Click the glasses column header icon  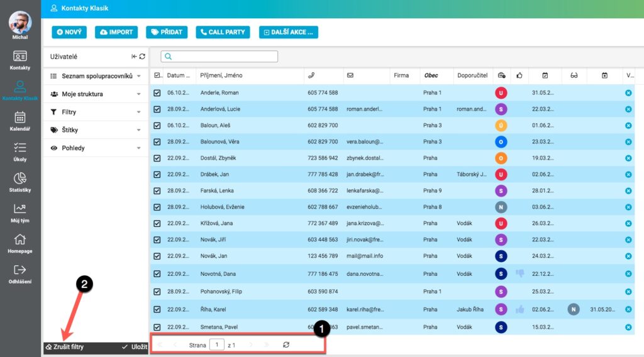[x=574, y=75]
